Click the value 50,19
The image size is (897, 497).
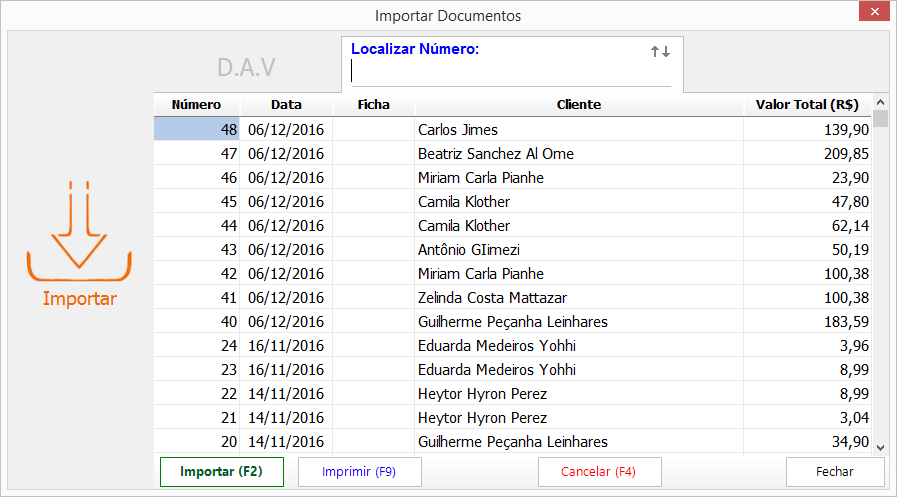850,250
